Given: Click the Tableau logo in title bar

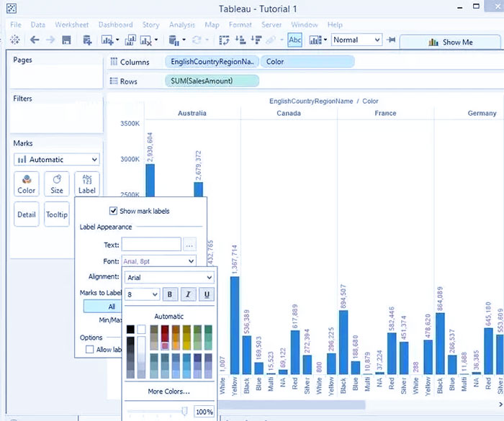Looking at the screenshot, I should 12,9.
